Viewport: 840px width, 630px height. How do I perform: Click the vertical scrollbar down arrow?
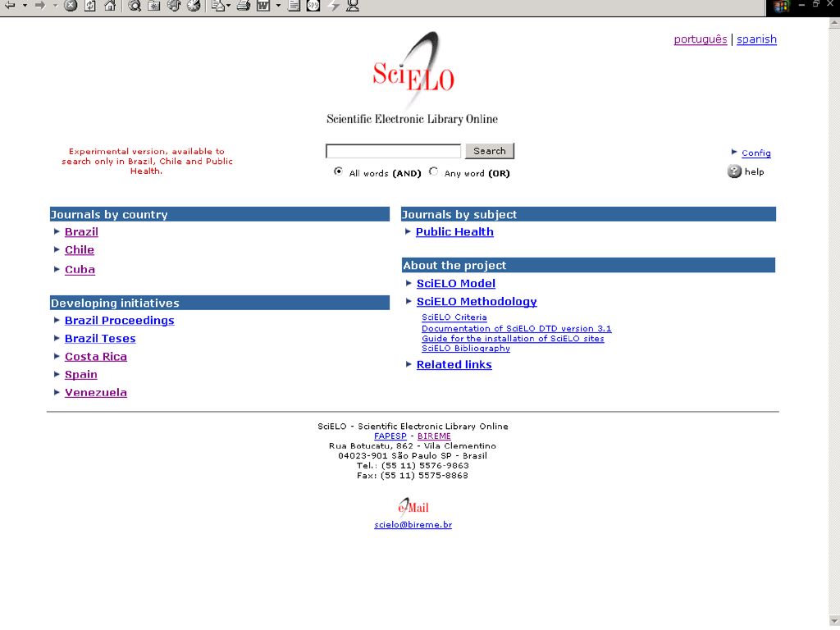[x=834, y=621]
